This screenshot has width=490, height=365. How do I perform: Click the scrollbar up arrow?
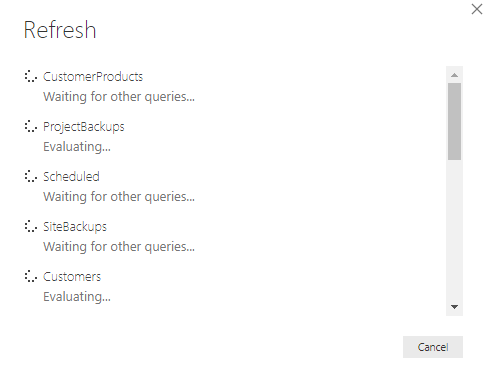pos(454,75)
